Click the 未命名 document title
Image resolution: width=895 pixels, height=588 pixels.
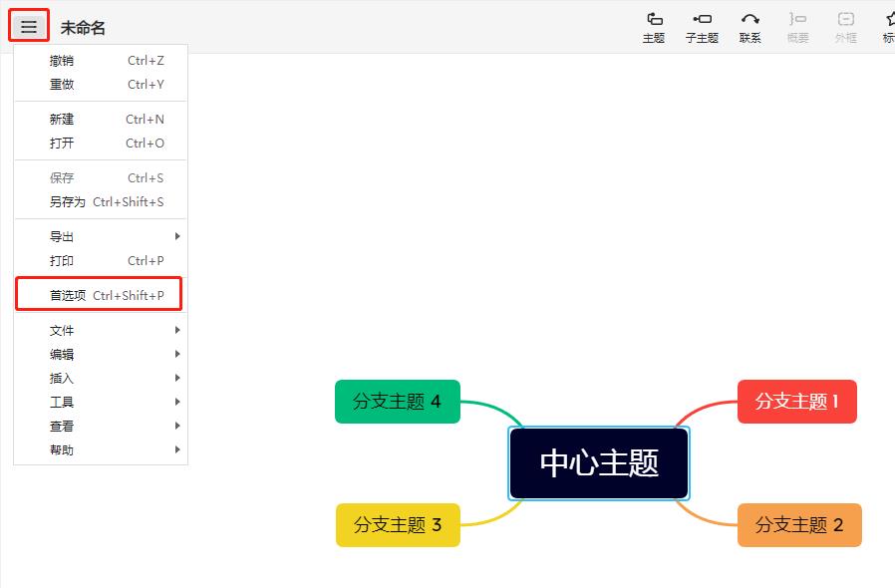[83, 27]
